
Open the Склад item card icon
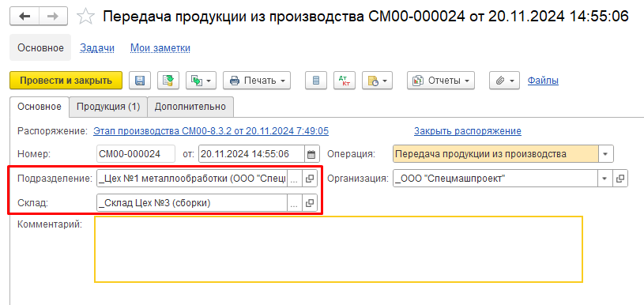310,203
